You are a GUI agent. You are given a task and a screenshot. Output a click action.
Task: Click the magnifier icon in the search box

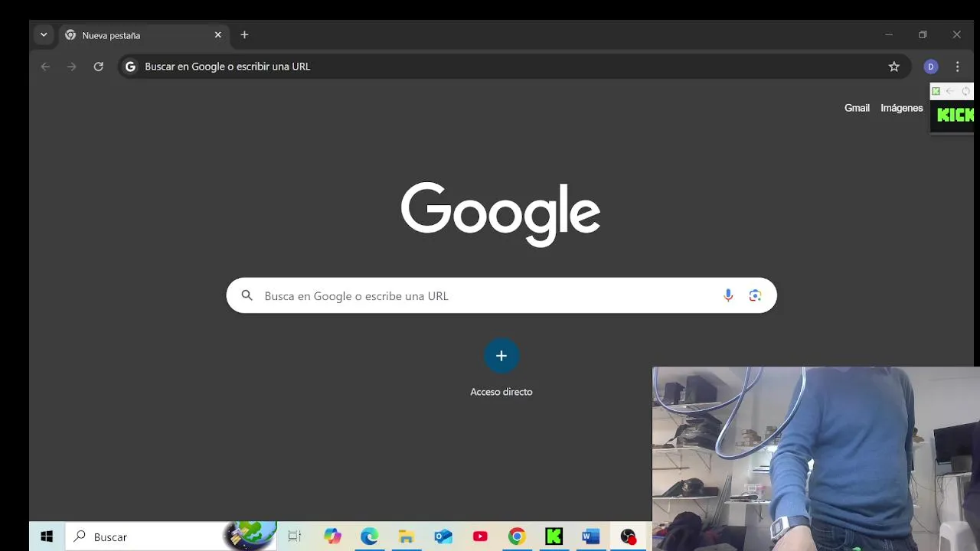click(247, 295)
